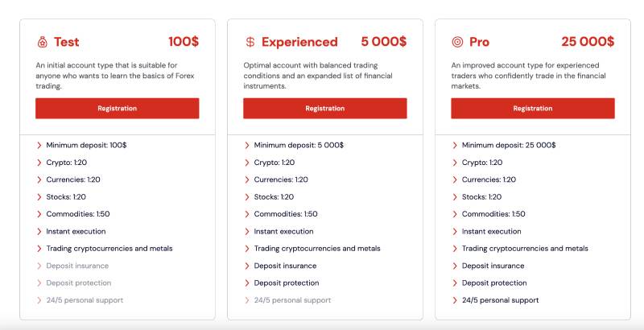This screenshot has height=330, width=644.
Task: Select the Test account title
Action: (x=67, y=42)
